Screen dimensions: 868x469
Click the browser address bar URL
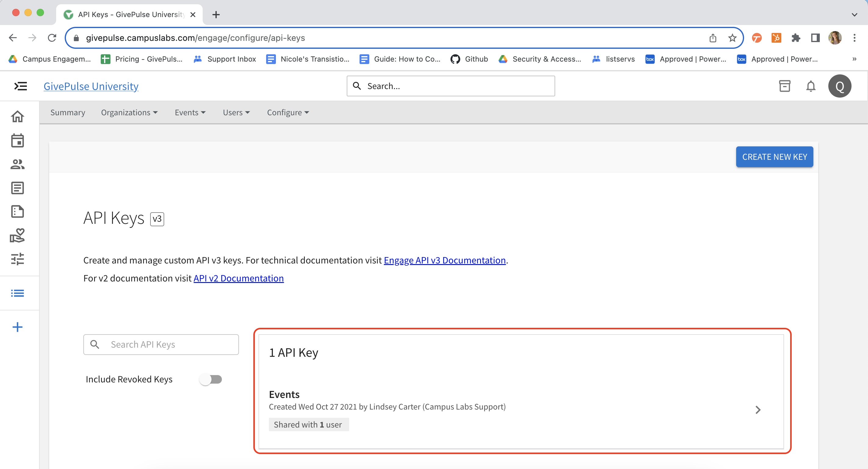coord(195,38)
